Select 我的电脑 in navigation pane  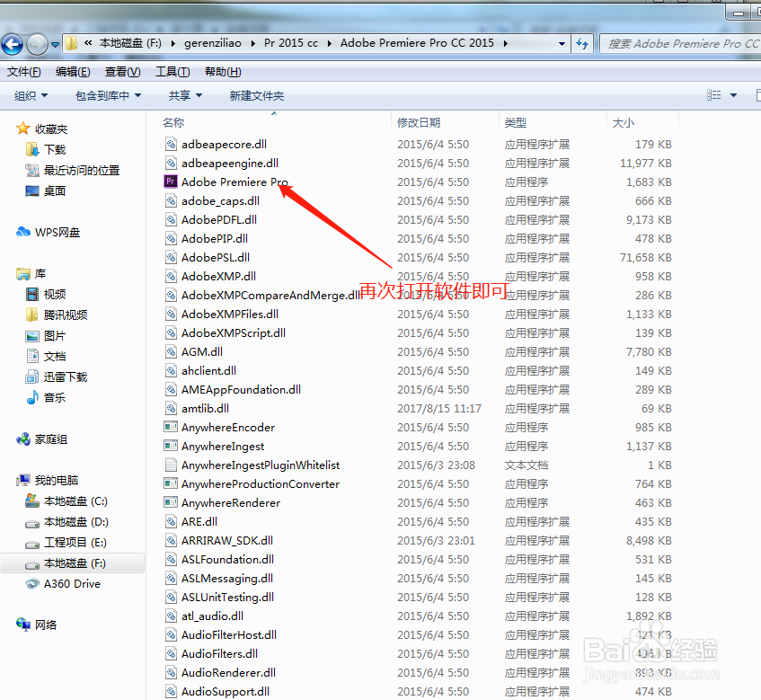click(x=57, y=481)
